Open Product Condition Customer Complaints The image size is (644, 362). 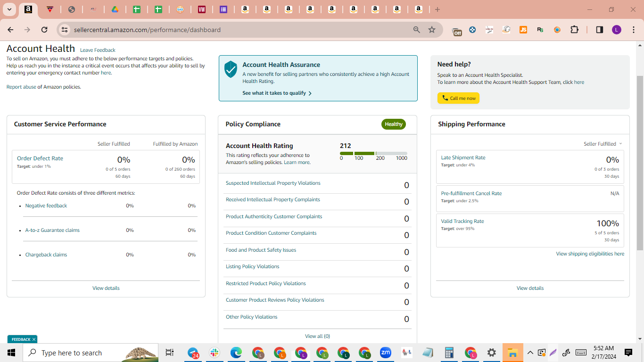271,233
